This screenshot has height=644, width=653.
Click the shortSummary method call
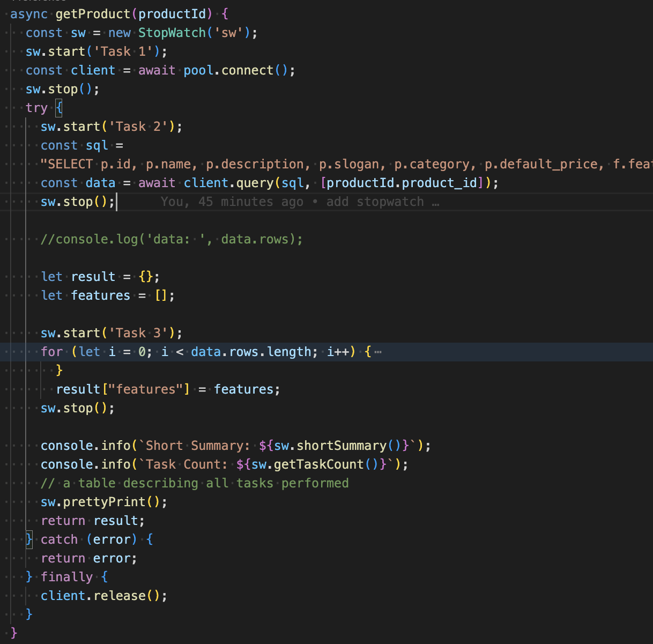(342, 446)
